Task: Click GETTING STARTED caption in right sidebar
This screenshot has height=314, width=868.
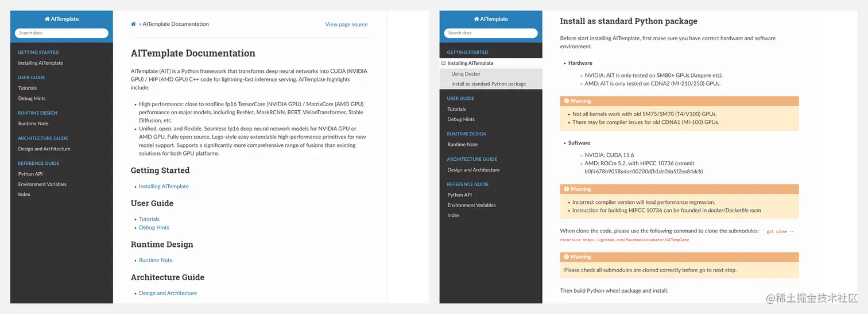Action: (x=468, y=52)
